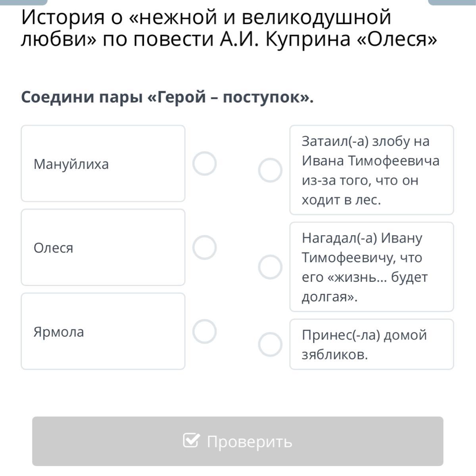
Task: Select circle next to «Затаил(-а) злобу» answer
Action: [x=270, y=171]
